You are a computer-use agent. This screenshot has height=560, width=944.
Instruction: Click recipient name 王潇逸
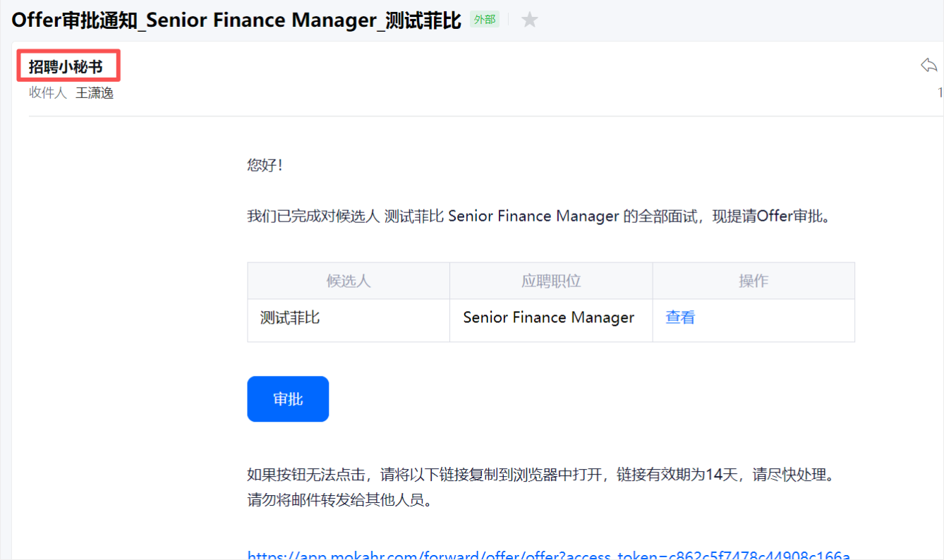[95, 93]
